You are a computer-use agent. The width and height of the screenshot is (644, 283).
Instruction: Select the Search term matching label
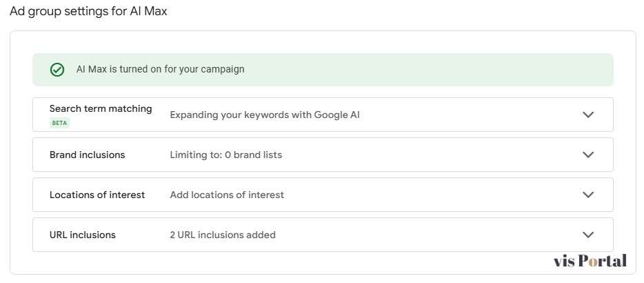pyautogui.click(x=101, y=109)
